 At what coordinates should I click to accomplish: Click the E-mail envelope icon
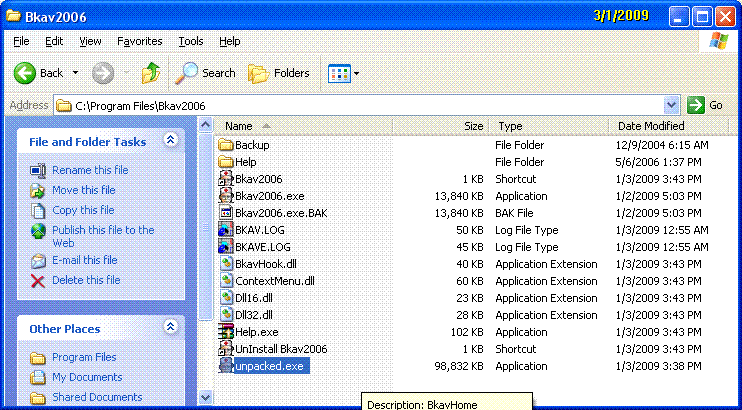[x=38, y=260]
